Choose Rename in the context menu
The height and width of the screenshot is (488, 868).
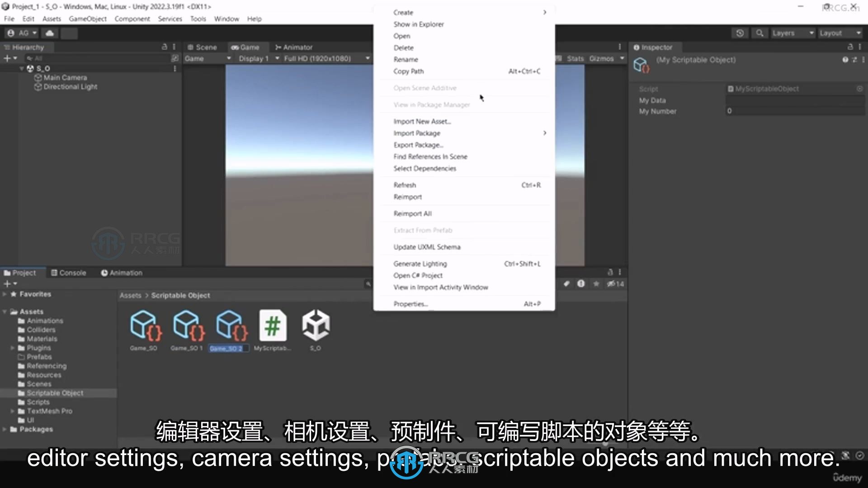(x=464, y=59)
